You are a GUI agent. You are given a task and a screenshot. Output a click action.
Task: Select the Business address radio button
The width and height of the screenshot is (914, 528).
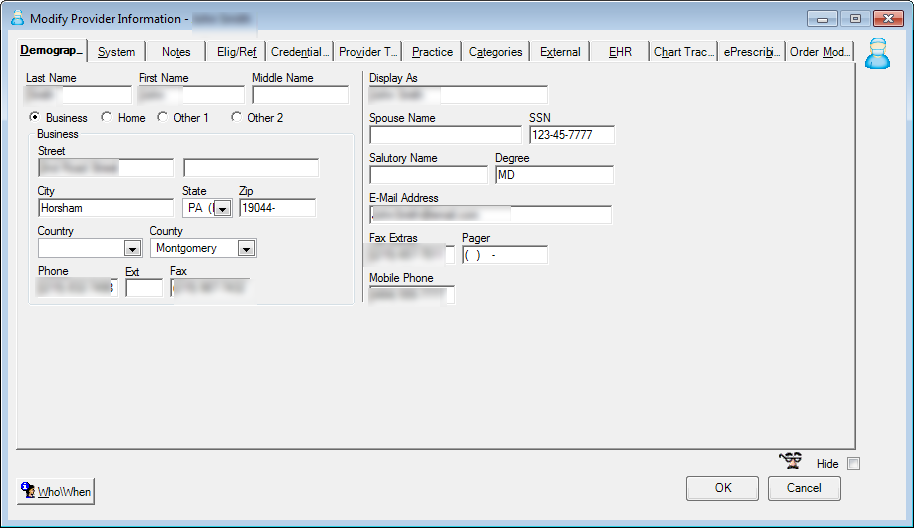tap(35, 117)
